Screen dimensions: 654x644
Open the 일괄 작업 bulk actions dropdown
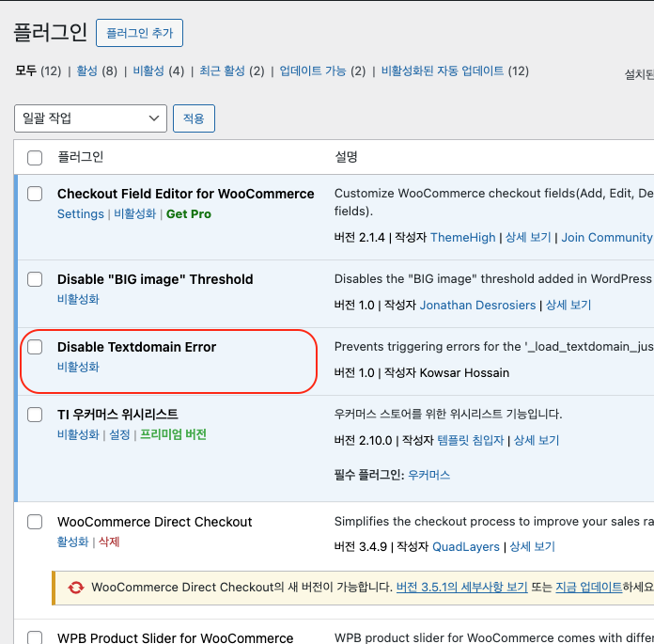(90, 118)
